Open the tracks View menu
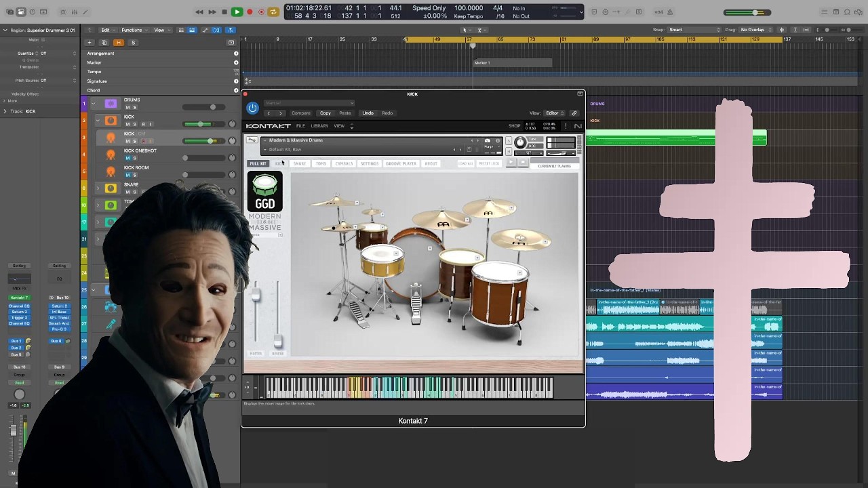 pos(161,30)
